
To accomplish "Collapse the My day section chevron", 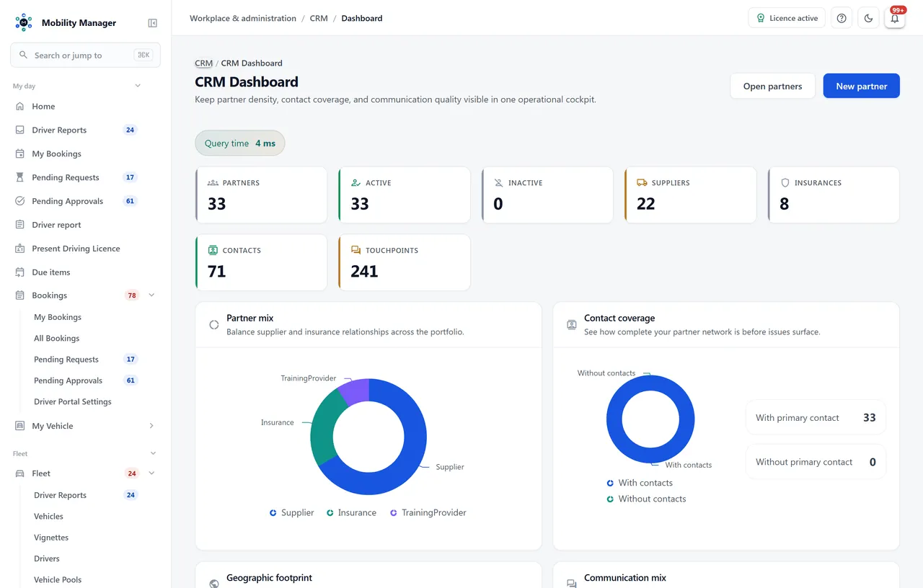I will 138,86.
